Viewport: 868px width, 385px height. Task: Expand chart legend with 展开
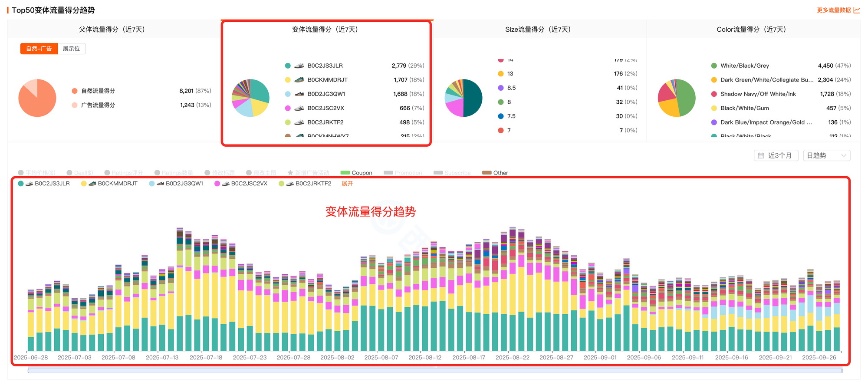click(x=347, y=184)
